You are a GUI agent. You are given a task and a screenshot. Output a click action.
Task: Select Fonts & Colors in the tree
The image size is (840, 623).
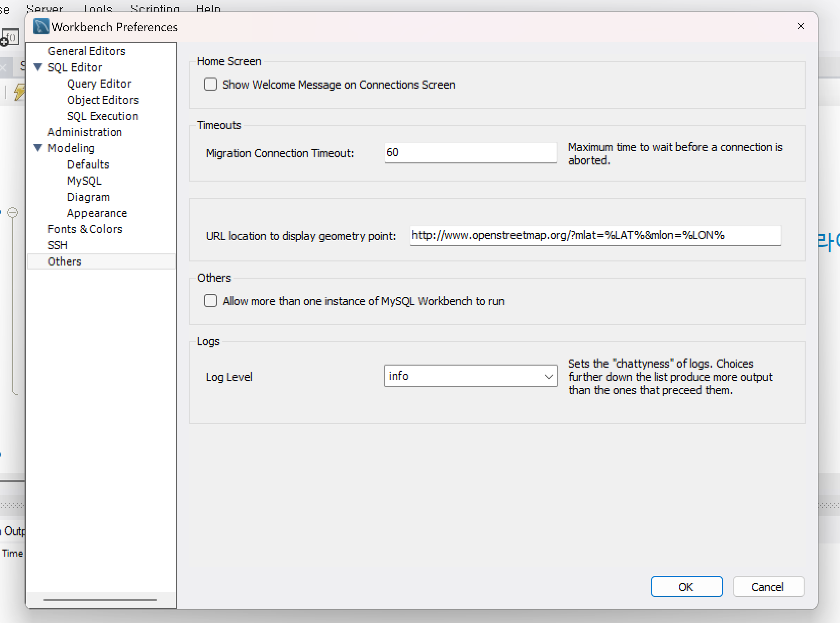pos(85,229)
